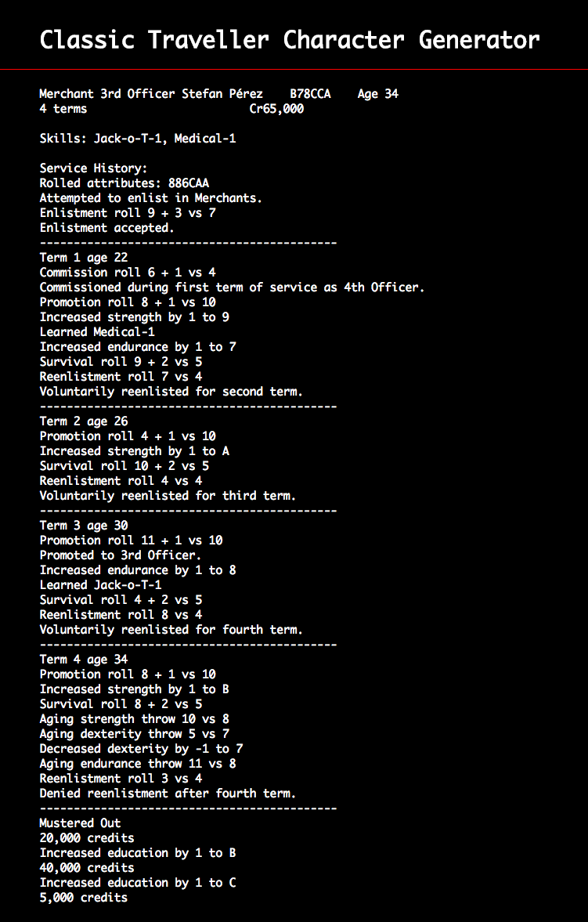Screen dimensions: 588x922
Task: Click the Mustered Out heading
Action: [80, 823]
